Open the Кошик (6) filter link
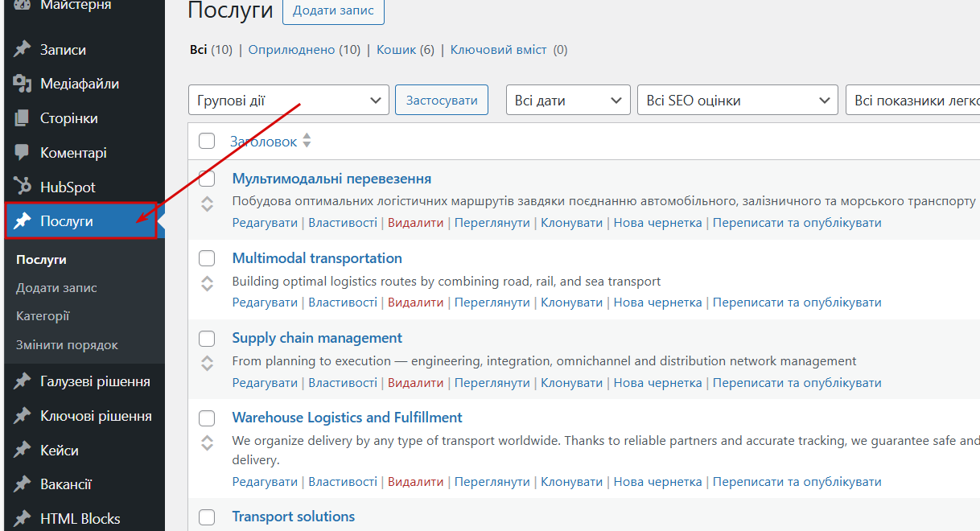980x531 pixels. (x=406, y=50)
